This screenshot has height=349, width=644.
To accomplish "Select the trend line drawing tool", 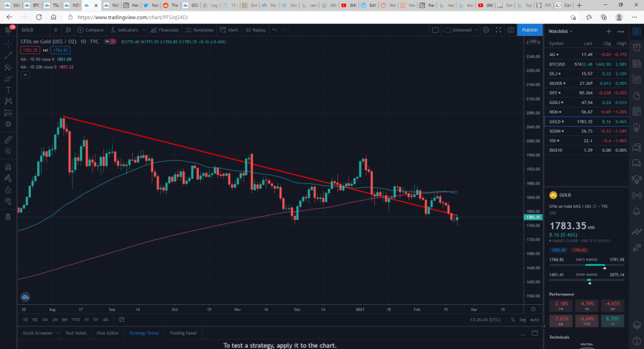I will click(x=8, y=55).
